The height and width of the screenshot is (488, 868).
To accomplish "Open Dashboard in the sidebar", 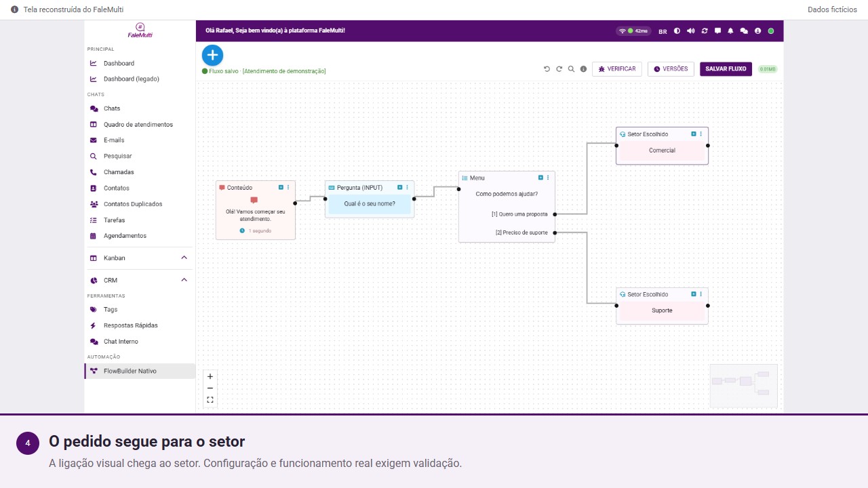I will pos(140,63).
